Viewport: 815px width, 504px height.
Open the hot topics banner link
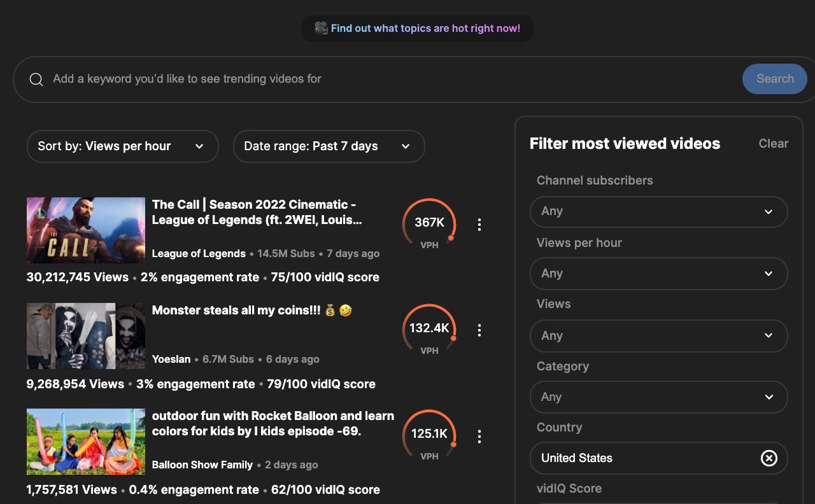[418, 29]
